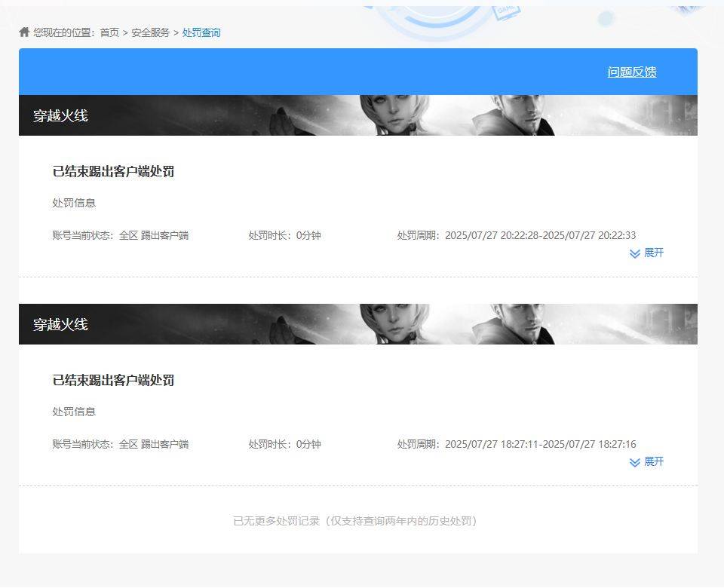Click the blue header bar above the records
Screen dimensions: 724x588
pyautogui.click(x=302, y=72)
